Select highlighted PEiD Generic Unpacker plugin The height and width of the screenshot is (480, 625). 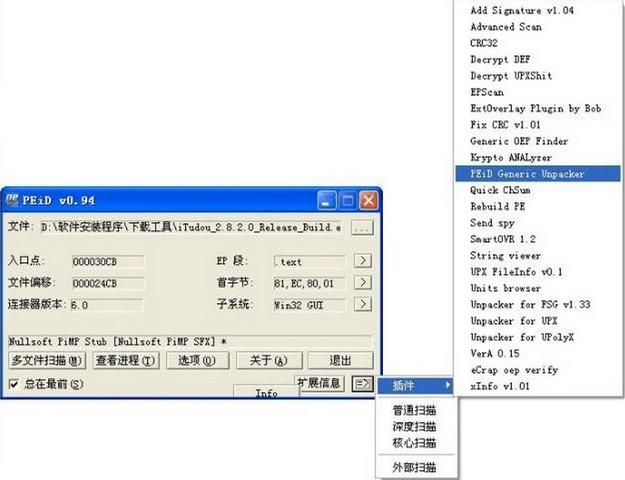point(538,174)
